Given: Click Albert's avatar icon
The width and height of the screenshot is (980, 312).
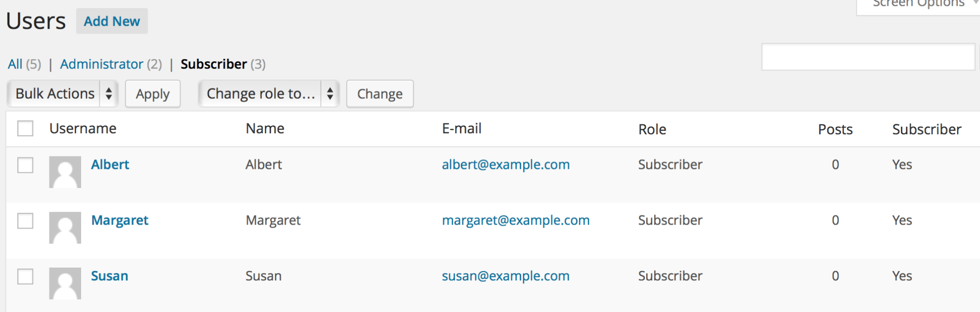Looking at the screenshot, I should tap(65, 172).
